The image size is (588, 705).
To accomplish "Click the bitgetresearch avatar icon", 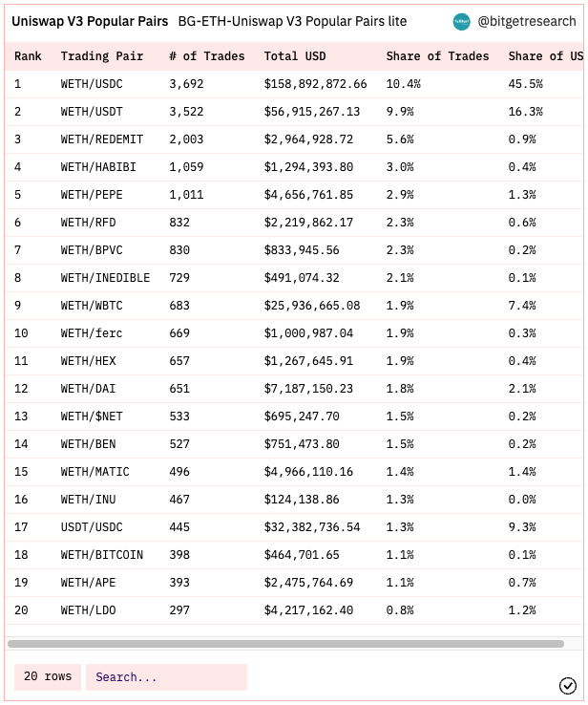I will click(x=461, y=22).
